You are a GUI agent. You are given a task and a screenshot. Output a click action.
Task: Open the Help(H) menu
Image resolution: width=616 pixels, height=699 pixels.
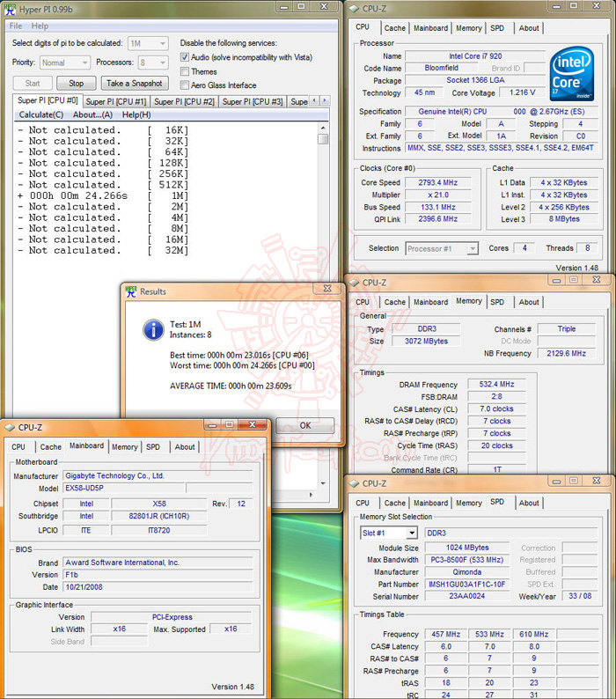[x=136, y=114]
